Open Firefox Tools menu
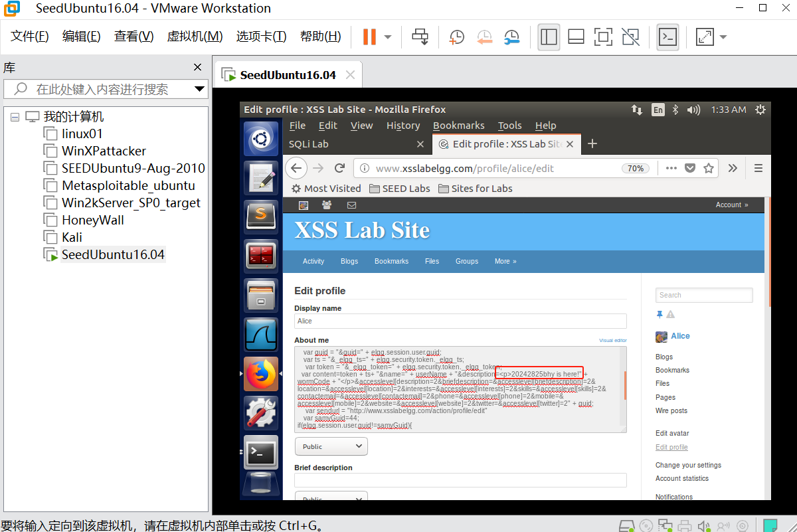 (510, 126)
